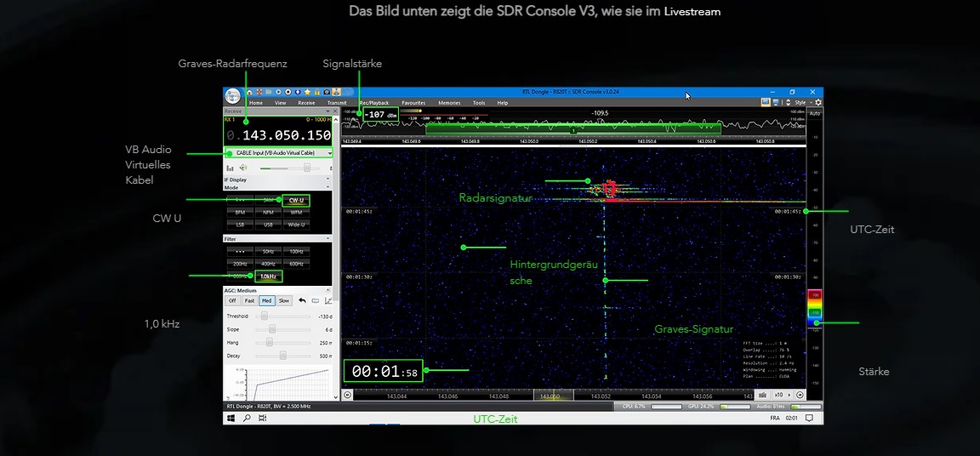Open the Transmit menu tab
Viewport: 980px width, 456px height.
337,102
